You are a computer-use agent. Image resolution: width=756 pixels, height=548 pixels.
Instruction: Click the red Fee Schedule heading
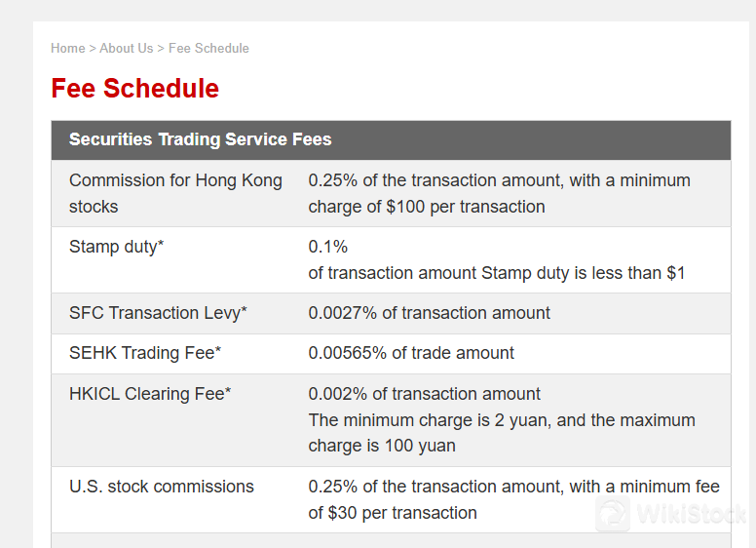[134, 89]
